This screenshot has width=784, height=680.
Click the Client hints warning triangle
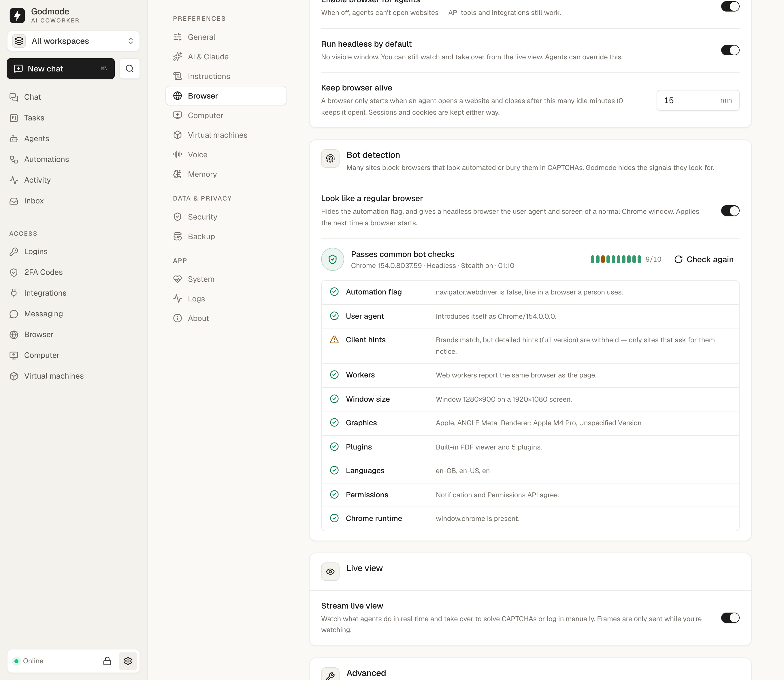coord(334,340)
